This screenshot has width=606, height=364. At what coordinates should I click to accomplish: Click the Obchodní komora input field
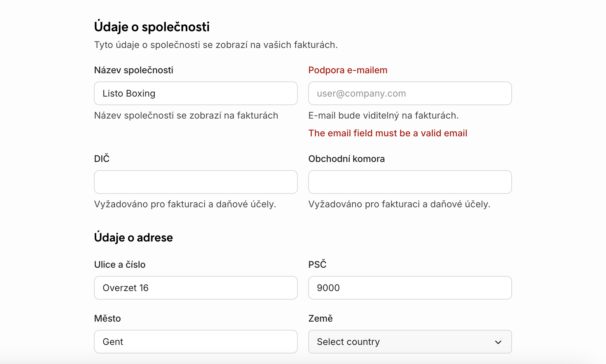[410, 182]
